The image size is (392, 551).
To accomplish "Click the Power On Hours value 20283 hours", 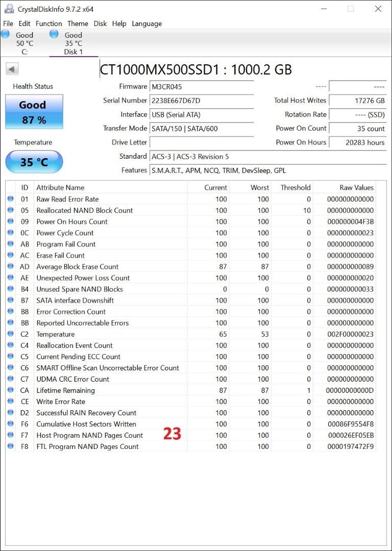I will point(357,142).
